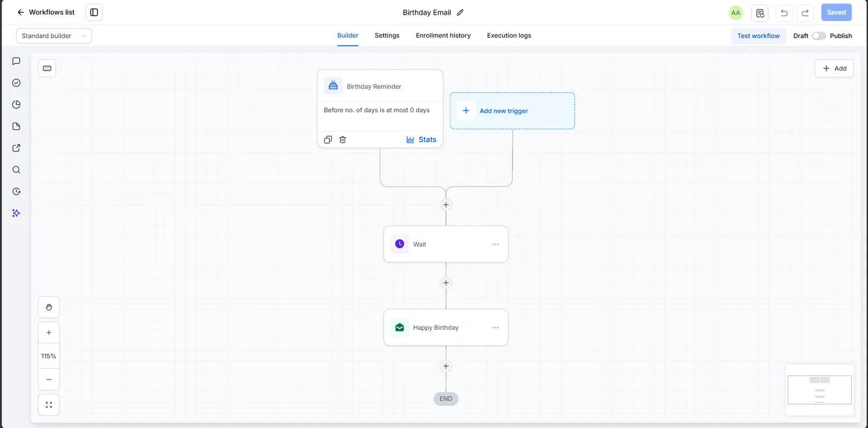This screenshot has width=868, height=428.
Task: Add a step above the Wait node
Action: coord(446,205)
